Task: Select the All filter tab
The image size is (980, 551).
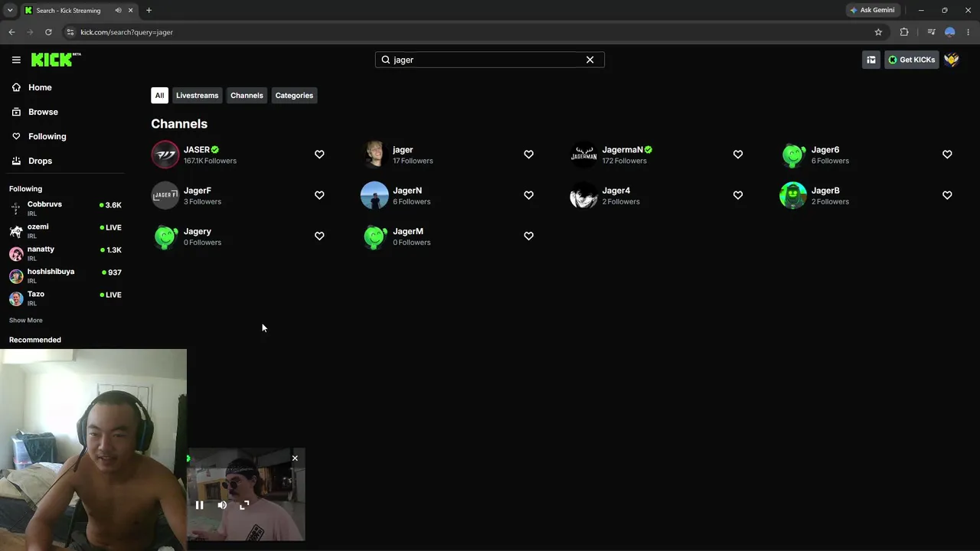Action: click(159, 96)
